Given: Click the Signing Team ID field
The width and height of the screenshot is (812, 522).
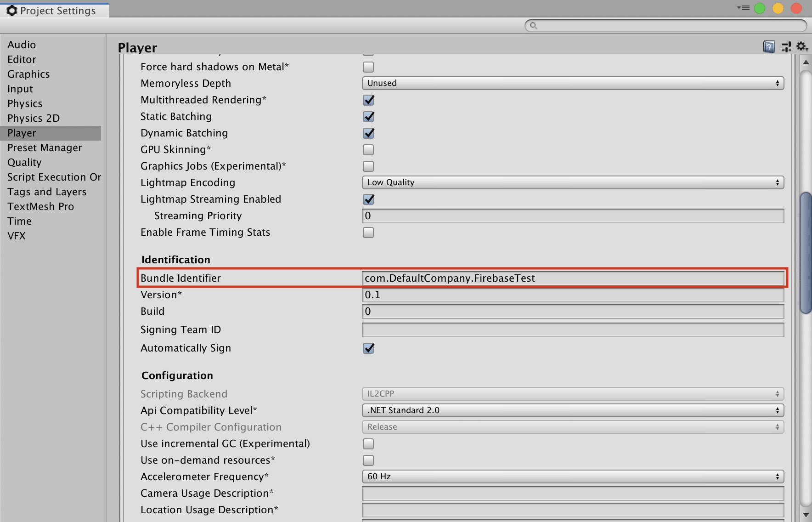Looking at the screenshot, I should (x=572, y=329).
